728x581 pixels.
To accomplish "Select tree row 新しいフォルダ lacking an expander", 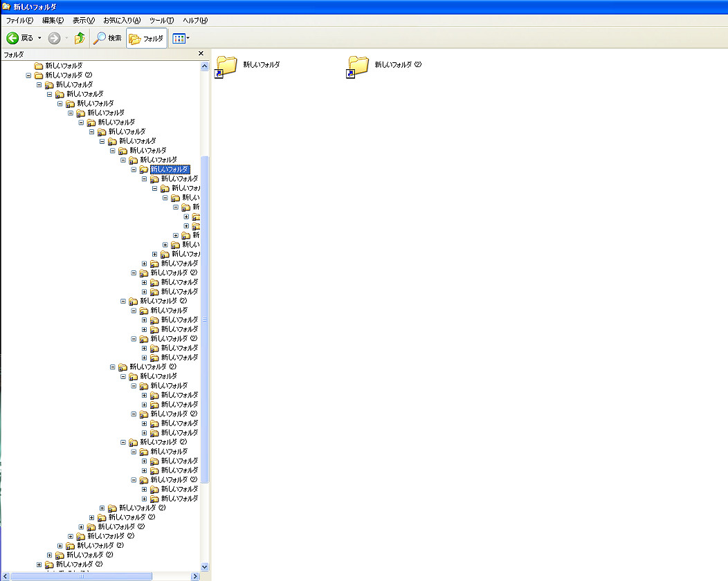I will pos(59,66).
